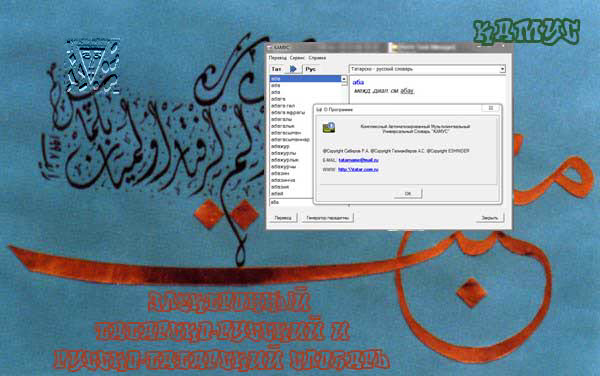This screenshot has width=600, height=376.
Task: Click the Перевод button at the bottom
Action: click(283, 218)
